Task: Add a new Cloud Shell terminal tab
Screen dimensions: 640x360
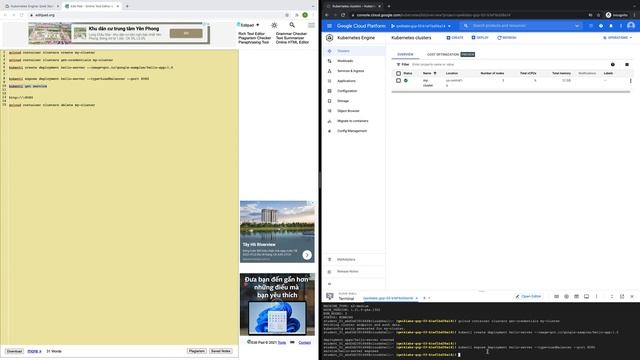Action: click(424, 298)
